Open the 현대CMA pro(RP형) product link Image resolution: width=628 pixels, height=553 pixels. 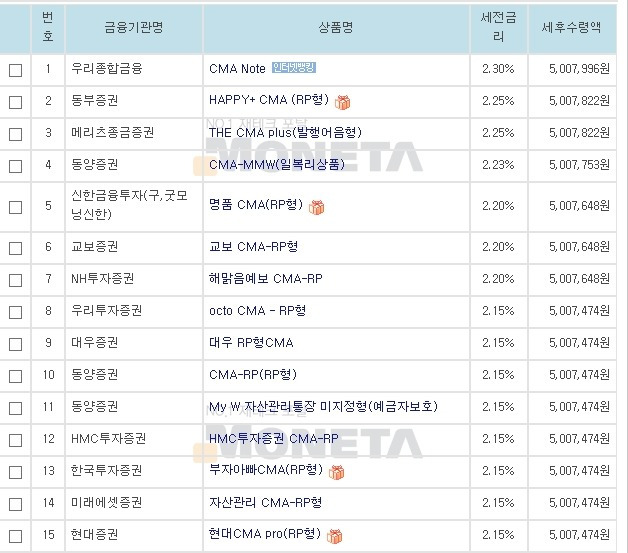(265, 534)
